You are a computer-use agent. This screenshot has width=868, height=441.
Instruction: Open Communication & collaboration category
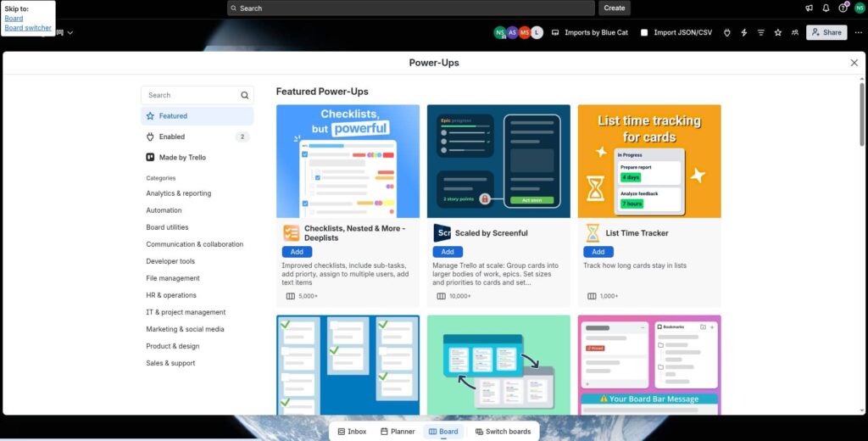point(194,244)
